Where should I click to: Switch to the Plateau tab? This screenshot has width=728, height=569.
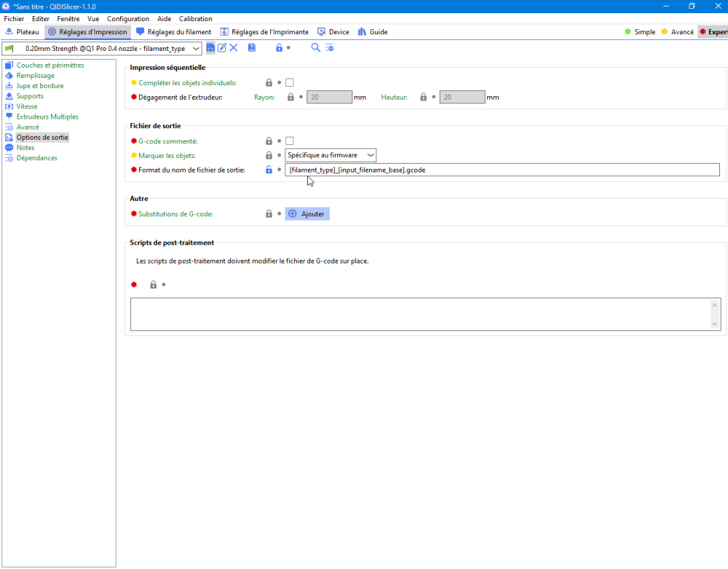tap(22, 32)
